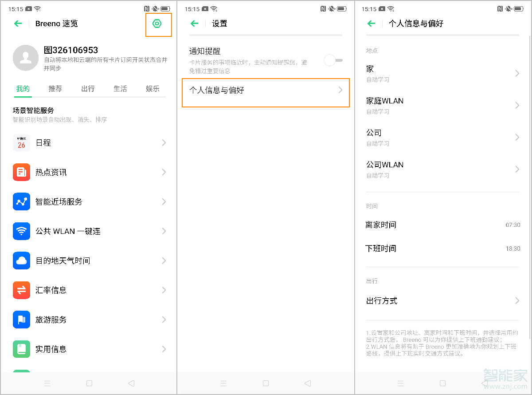Tap the 汇率信息 exchange icon

click(21, 290)
